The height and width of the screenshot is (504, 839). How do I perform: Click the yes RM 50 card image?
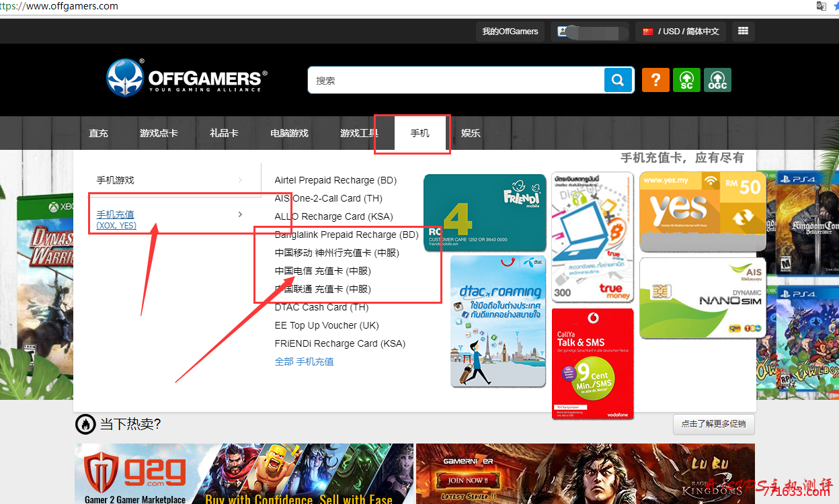(703, 211)
